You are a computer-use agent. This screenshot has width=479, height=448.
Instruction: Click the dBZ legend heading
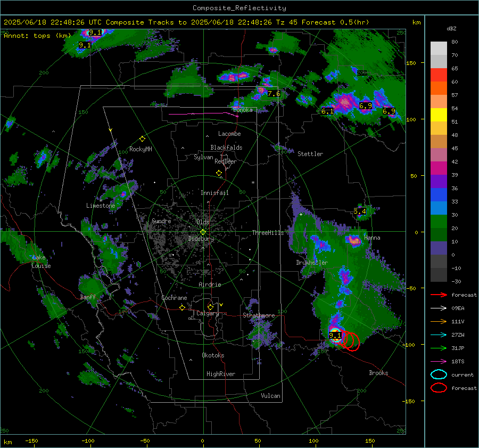pos(451,28)
